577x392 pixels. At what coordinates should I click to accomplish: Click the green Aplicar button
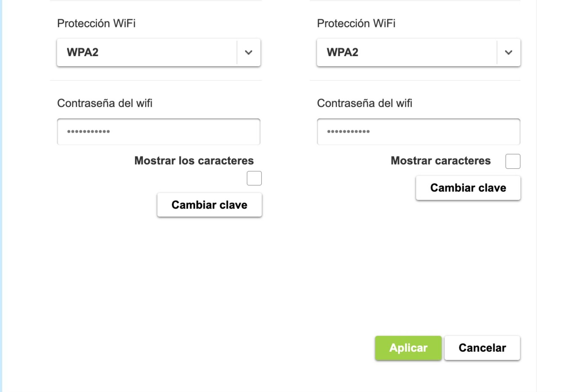pyautogui.click(x=408, y=348)
